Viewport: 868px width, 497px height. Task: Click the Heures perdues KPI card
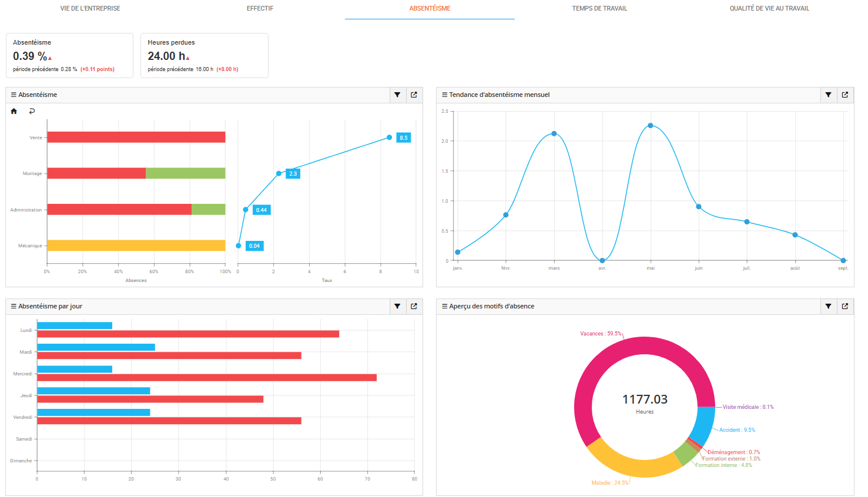click(x=204, y=55)
